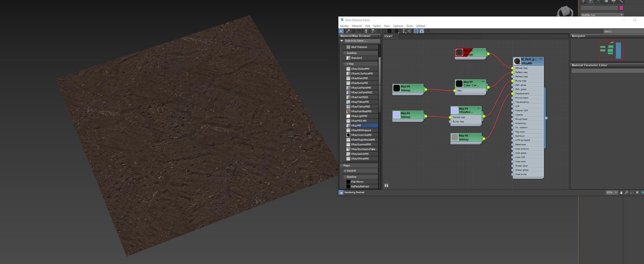This screenshot has width=644, height=264.
Task: Open Hierarchy tab icon in command panel
Action: (598, 1)
